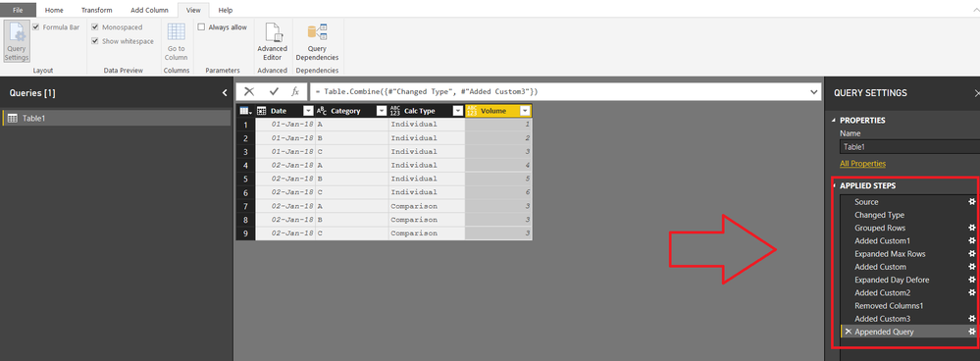The height and width of the screenshot is (361, 980).
Task: Toggle the Monospaced checkbox
Action: click(95, 26)
